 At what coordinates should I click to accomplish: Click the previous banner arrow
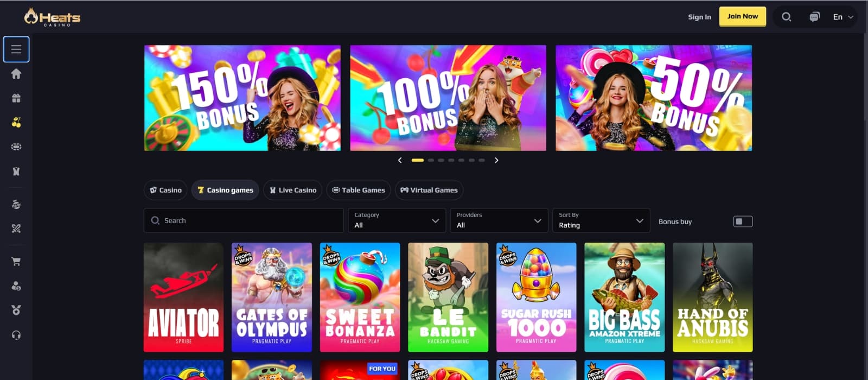pyautogui.click(x=400, y=160)
